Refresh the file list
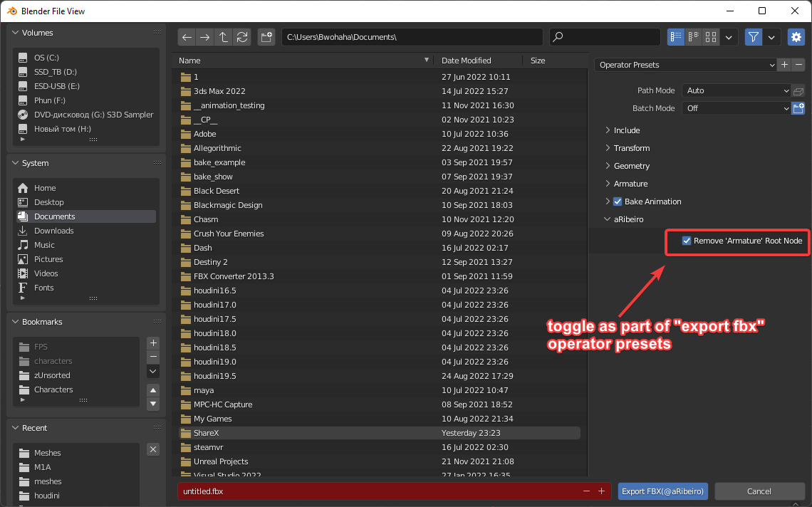812x507 pixels. pyautogui.click(x=242, y=37)
